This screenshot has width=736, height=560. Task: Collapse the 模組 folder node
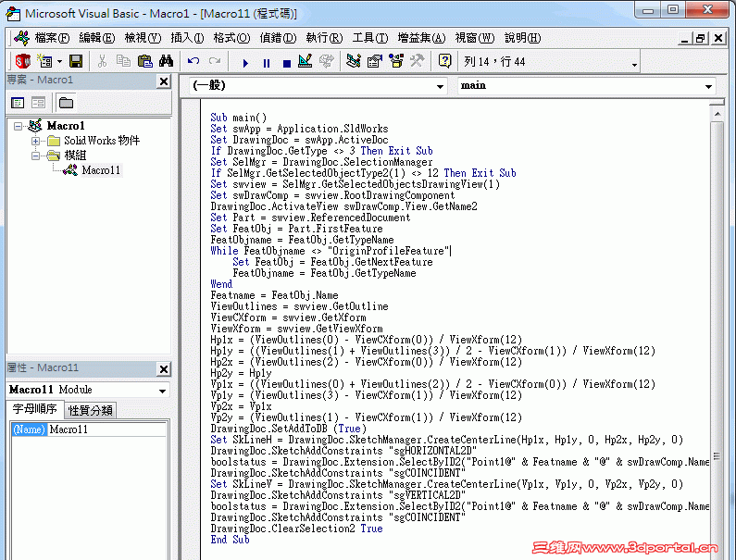tap(36, 156)
